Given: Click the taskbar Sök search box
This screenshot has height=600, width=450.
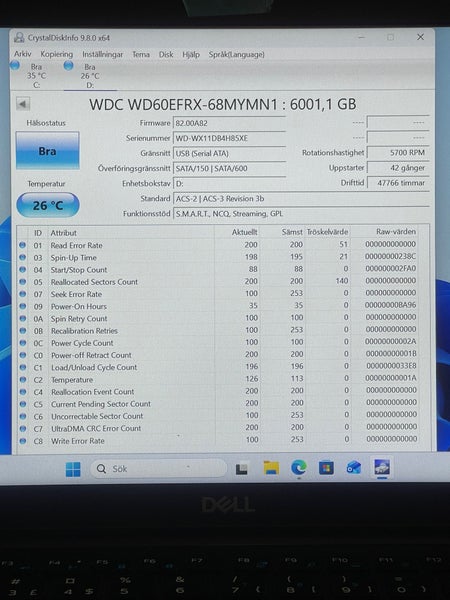Looking at the screenshot, I should (x=159, y=469).
